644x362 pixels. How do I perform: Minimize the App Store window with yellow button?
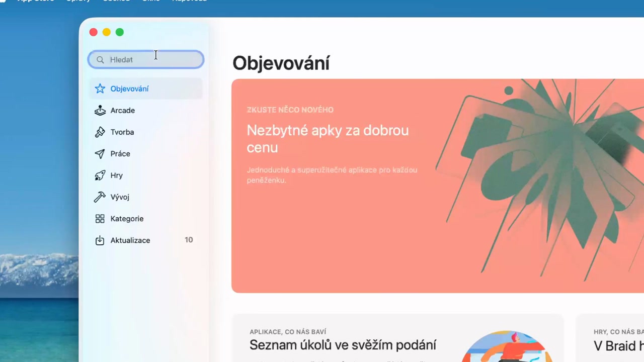pos(107,32)
